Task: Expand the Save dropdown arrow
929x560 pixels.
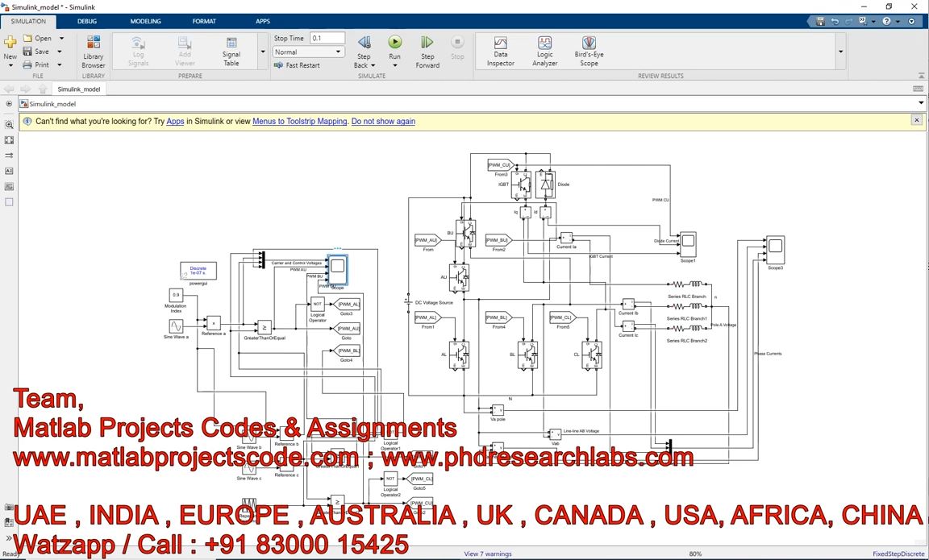Action: point(59,52)
